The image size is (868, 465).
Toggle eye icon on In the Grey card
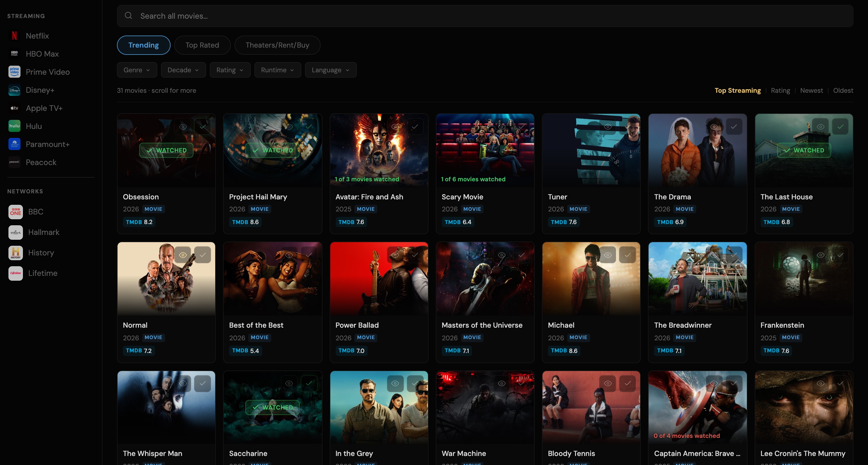coord(395,383)
